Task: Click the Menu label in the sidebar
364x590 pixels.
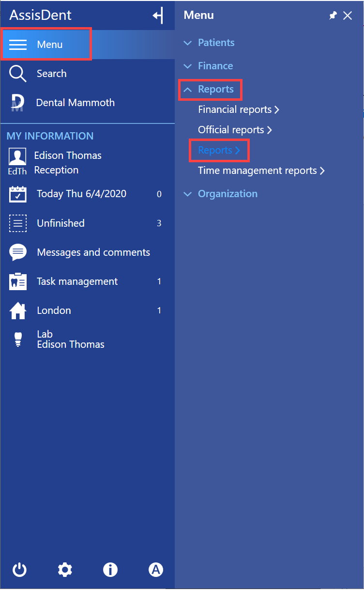Action: [50, 45]
